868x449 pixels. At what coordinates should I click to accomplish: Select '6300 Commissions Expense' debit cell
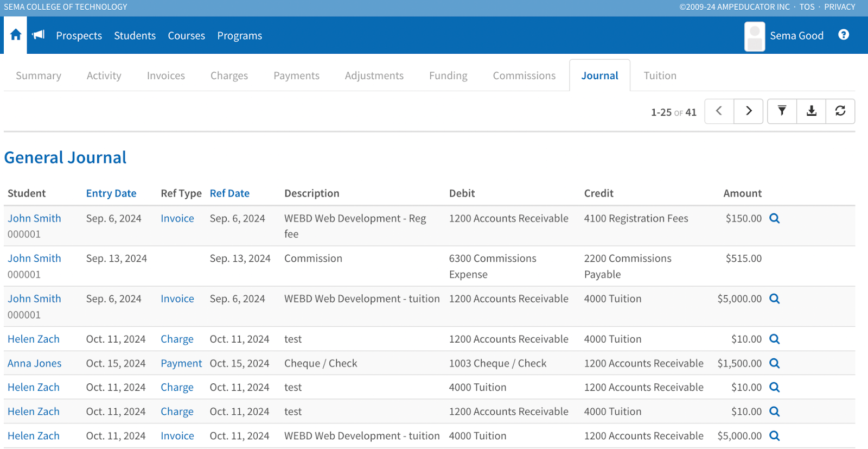point(493,266)
